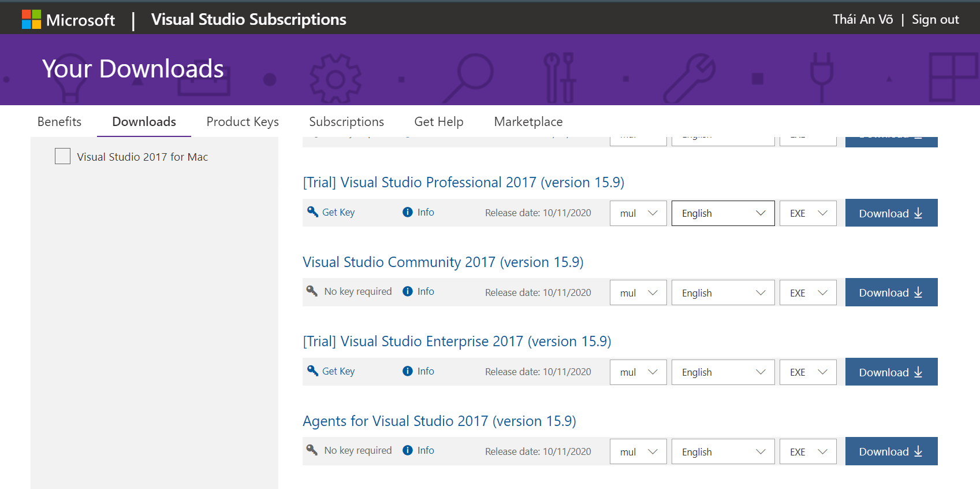Click Info text link for Community 2017
The height and width of the screenshot is (489, 980).
[x=426, y=291]
